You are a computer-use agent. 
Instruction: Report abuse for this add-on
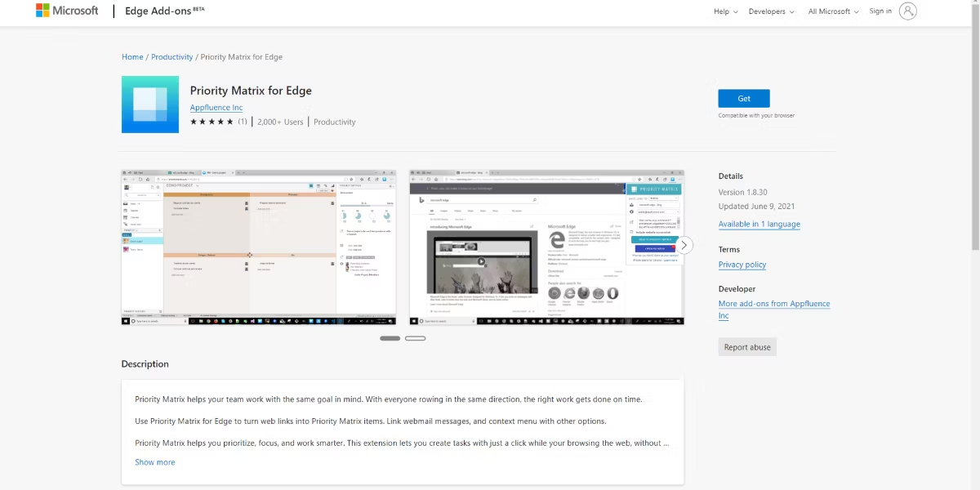(747, 347)
